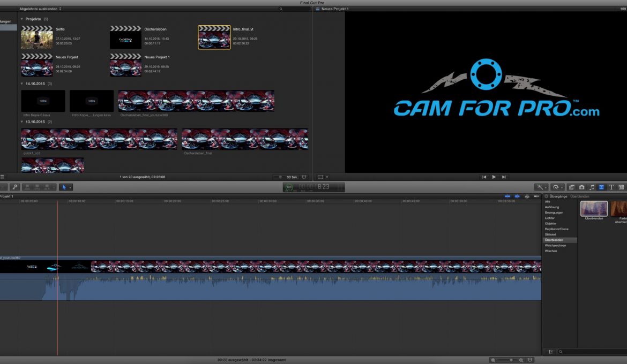Zoom in the timeline magnifier
This screenshot has width=627, height=364.
[x=521, y=360]
